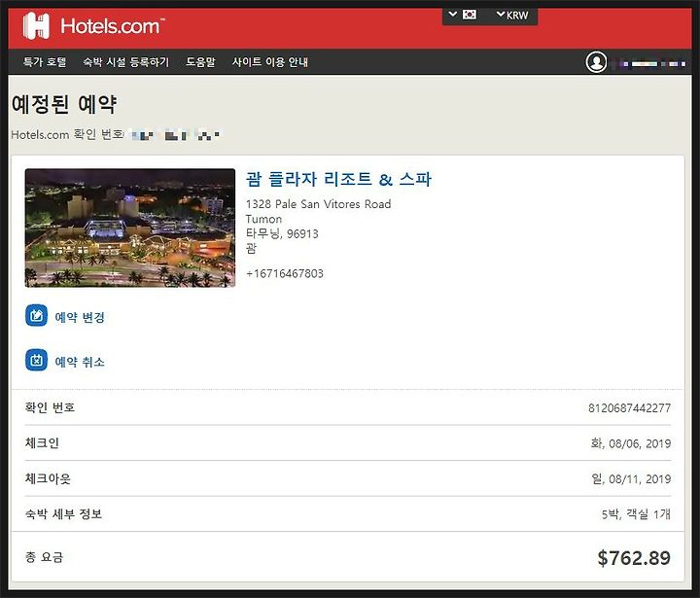
Task: Select the 총 요금 label
Action: click(44, 557)
